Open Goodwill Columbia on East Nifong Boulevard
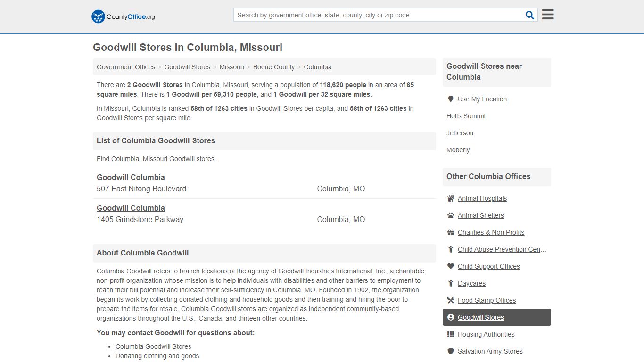644x362 pixels. [x=131, y=177]
